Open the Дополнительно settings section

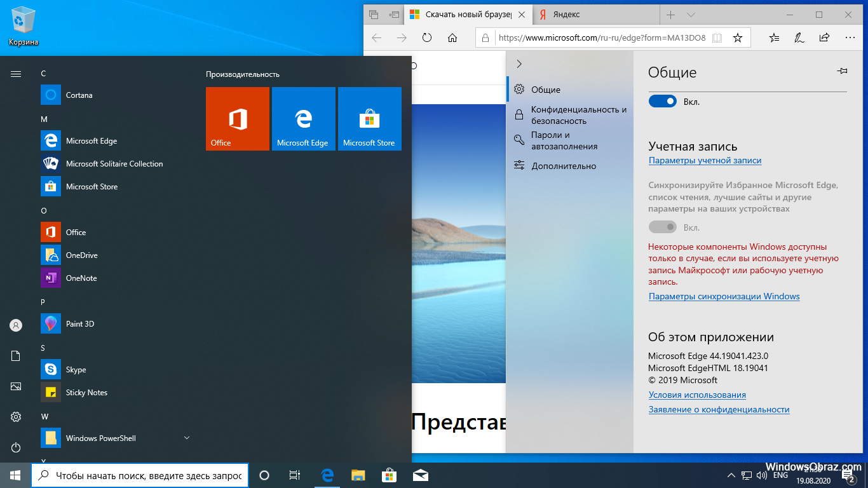click(x=563, y=166)
